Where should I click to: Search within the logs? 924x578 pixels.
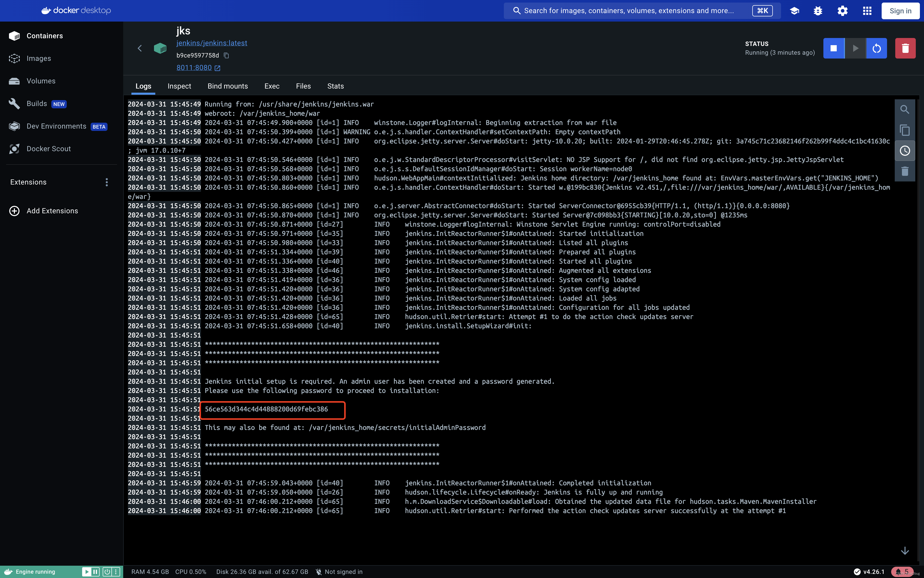(904, 110)
